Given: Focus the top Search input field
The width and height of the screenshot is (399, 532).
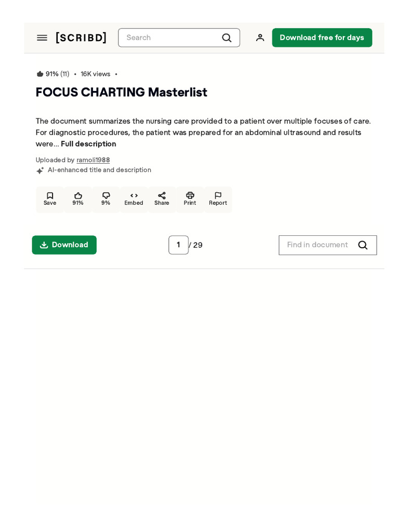Looking at the screenshot, I should coord(171,38).
